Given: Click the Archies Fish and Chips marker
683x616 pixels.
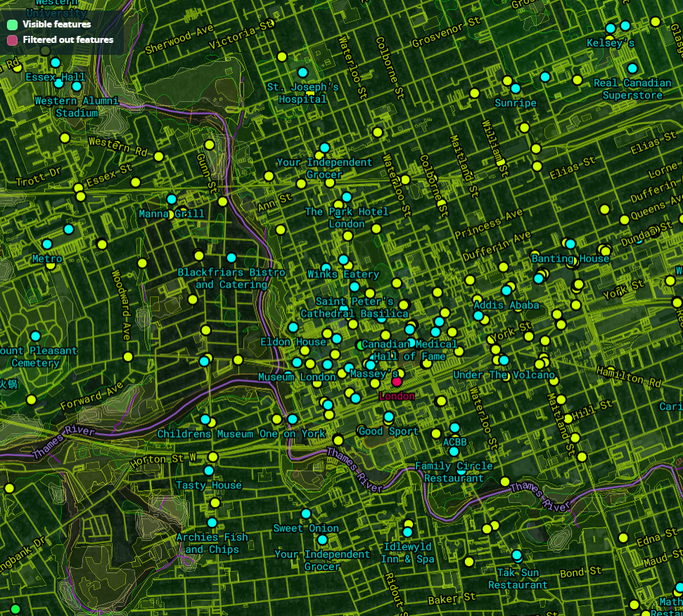Looking at the screenshot, I should coord(212,523).
